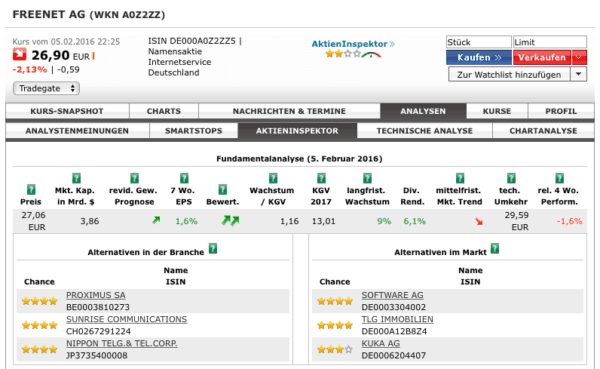The height and width of the screenshot is (369, 600).
Task: Open help icon above tech. Umkehr
Action: (x=511, y=178)
